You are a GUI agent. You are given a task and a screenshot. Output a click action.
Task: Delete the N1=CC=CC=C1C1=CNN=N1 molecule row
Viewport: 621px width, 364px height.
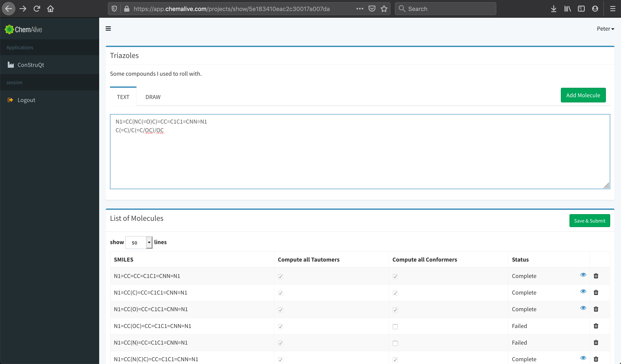click(x=596, y=276)
